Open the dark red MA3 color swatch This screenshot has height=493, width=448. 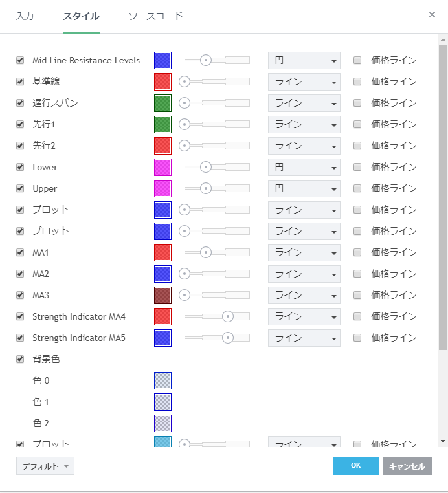tap(162, 295)
